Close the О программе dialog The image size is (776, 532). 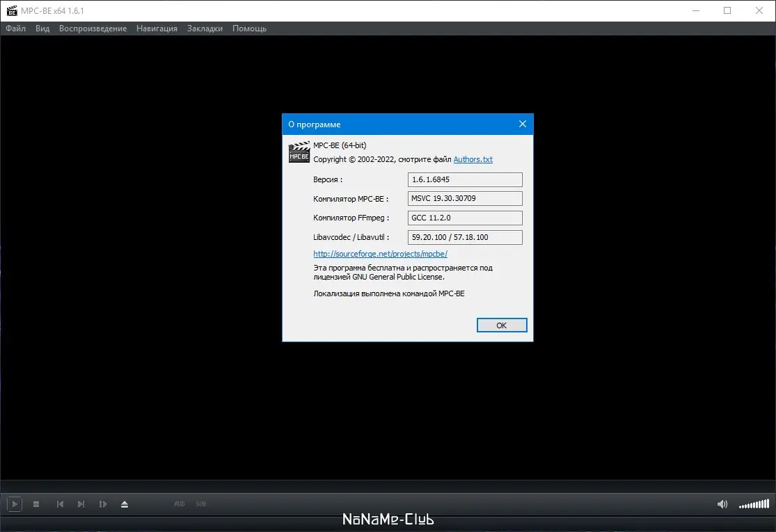(523, 124)
